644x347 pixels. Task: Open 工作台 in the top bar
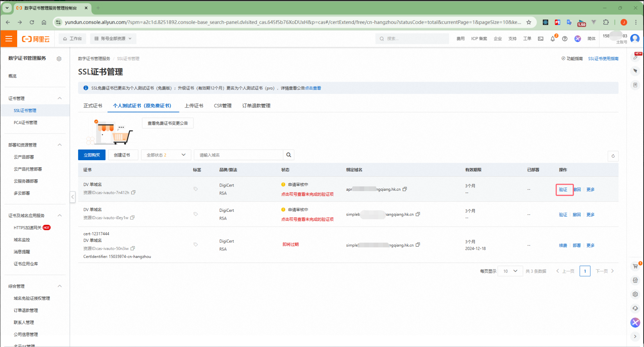click(x=73, y=39)
